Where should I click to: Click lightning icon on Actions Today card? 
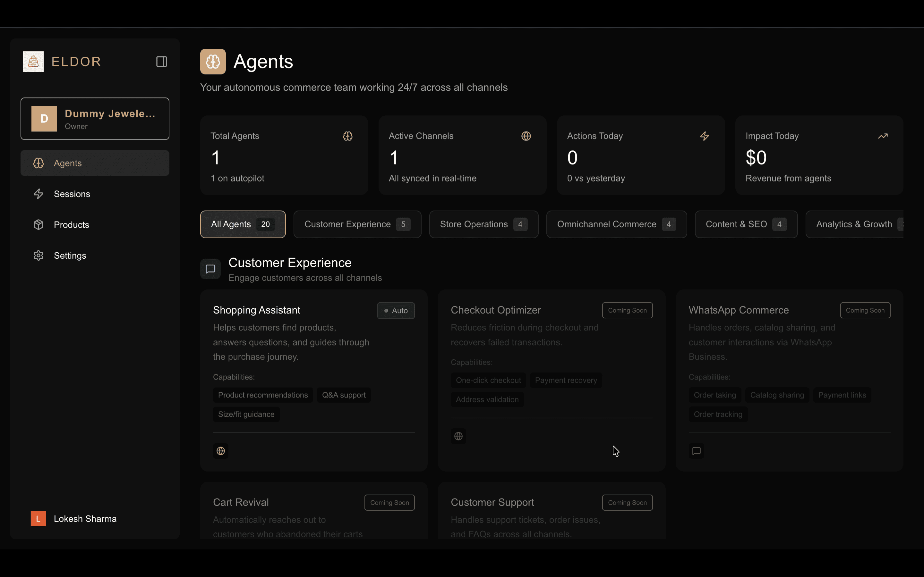point(705,136)
